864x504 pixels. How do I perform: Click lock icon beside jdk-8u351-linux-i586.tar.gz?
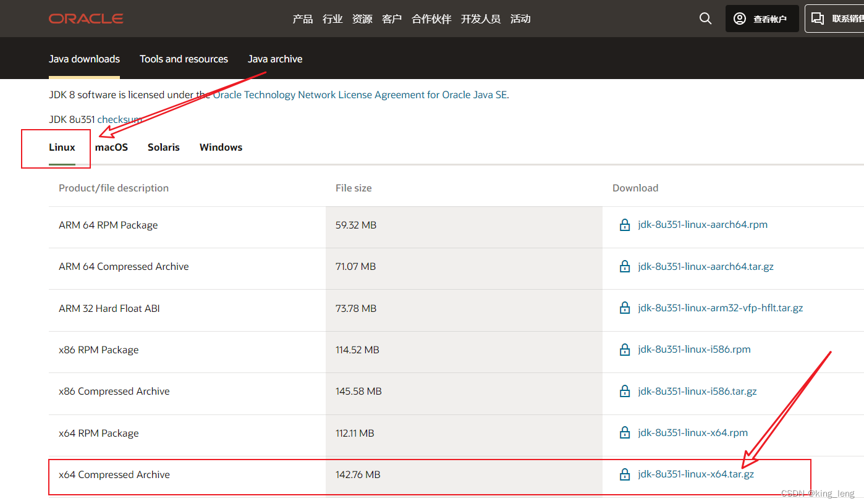click(625, 391)
